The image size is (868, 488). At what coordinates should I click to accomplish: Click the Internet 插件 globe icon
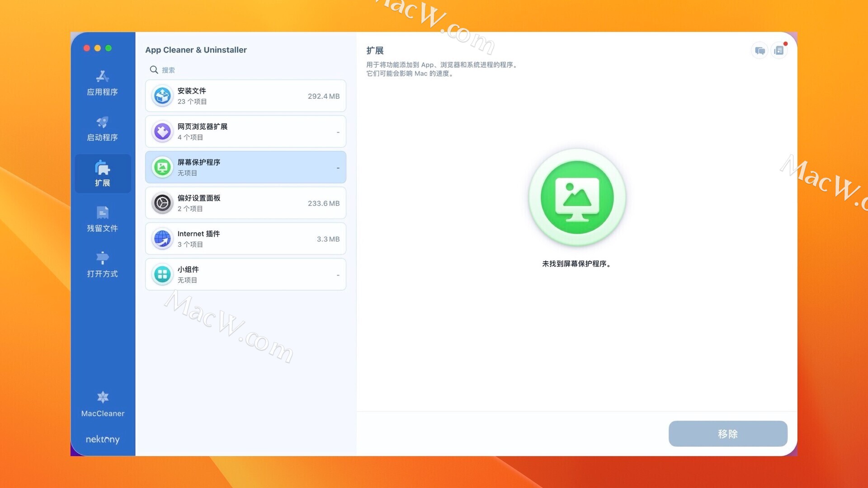tap(162, 239)
